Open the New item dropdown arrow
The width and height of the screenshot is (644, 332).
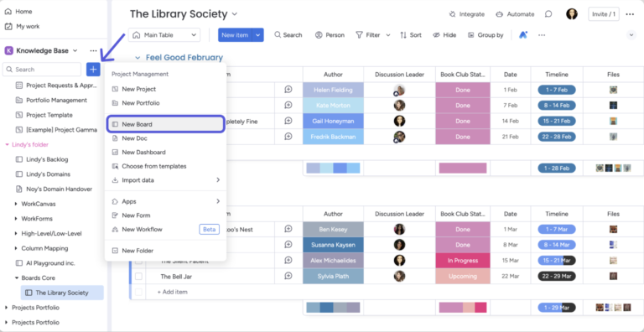point(258,35)
